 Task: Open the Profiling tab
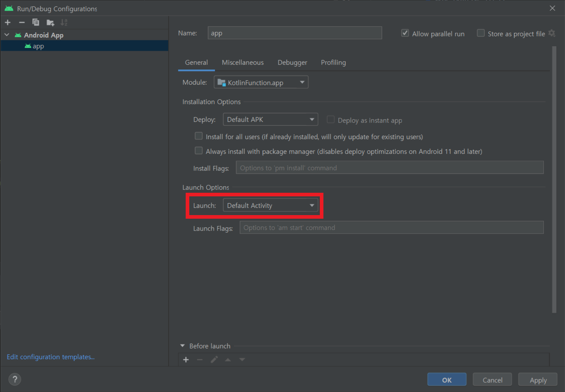click(333, 62)
